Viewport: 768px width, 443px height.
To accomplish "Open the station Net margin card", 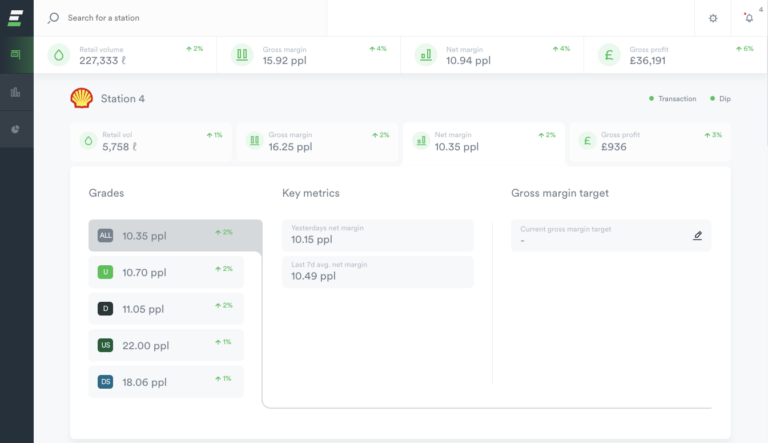I will pos(483,142).
